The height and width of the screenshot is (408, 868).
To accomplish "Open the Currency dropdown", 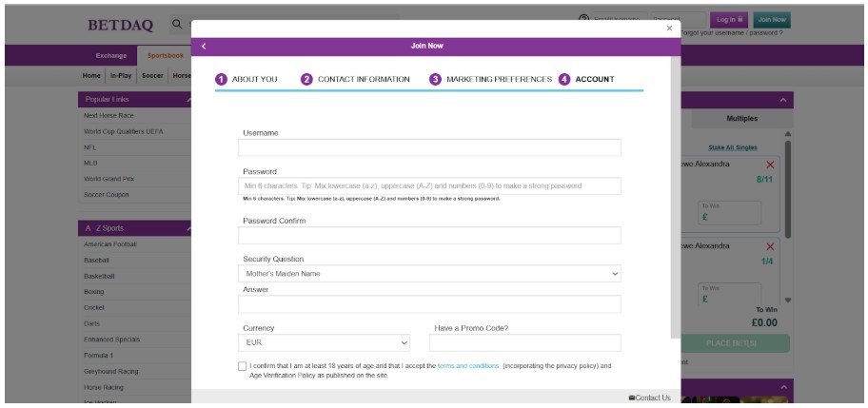I will (325, 342).
